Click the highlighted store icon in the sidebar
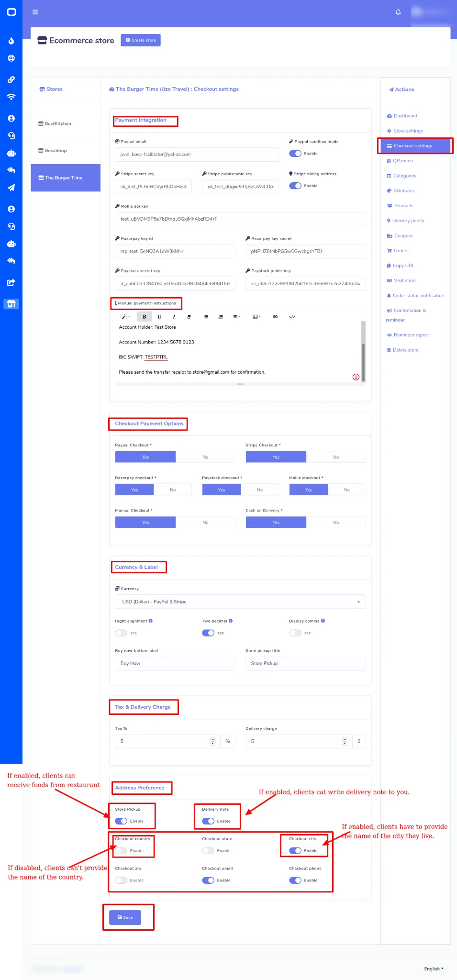Image resolution: width=457 pixels, height=980 pixels. click(x=11, y=304)
